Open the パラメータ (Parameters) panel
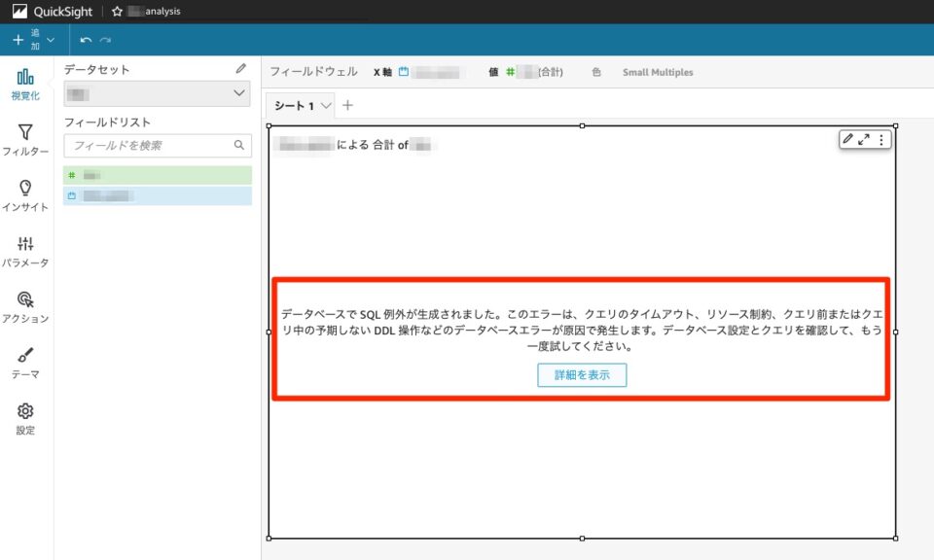Image resolution: width=934 pixels, height=560 pixels. pos(25,252)
